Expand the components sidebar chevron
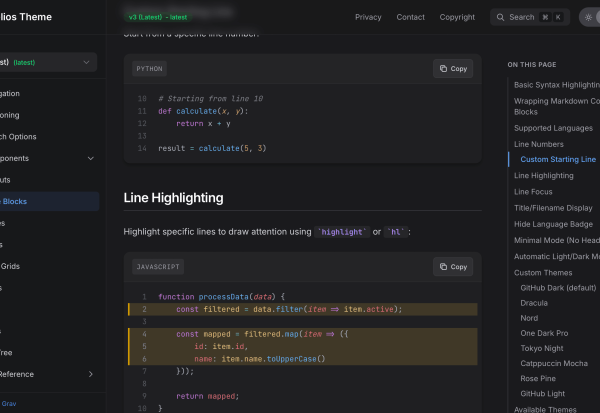Image resolution: width=600 pixels, height=413 pixels. (x=91, y=158)
